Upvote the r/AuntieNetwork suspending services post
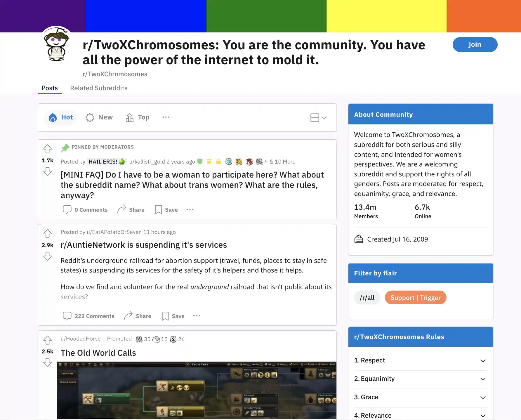 tap(48, 234)
